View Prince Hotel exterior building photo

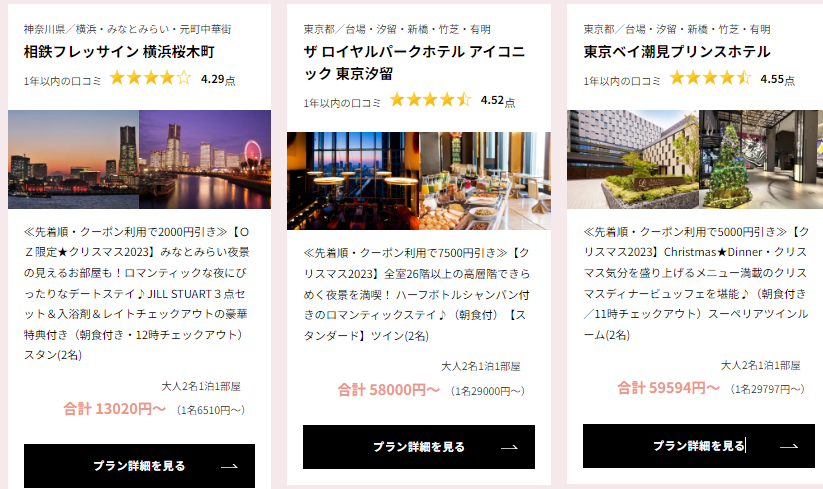(x=633, y=160)
